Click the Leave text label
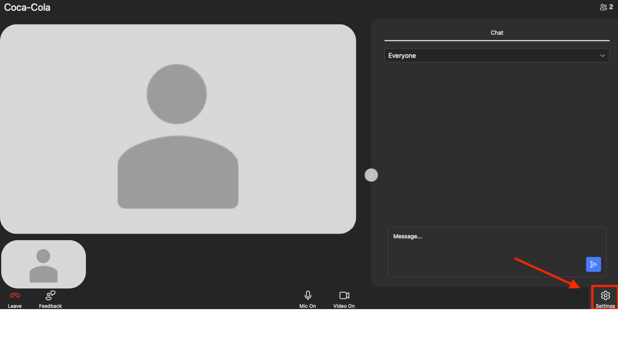 click(15, 306)
